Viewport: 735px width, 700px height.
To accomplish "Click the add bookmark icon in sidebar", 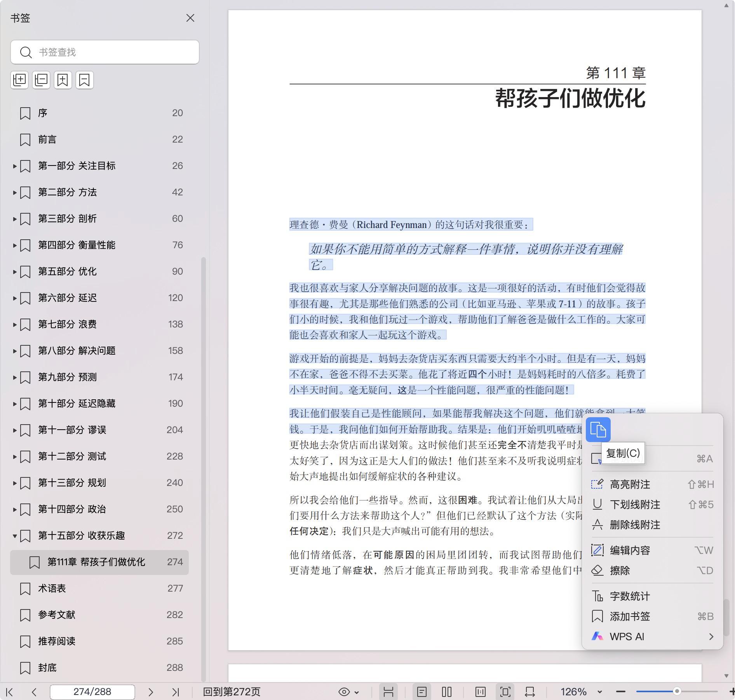I will pos(63,80).
